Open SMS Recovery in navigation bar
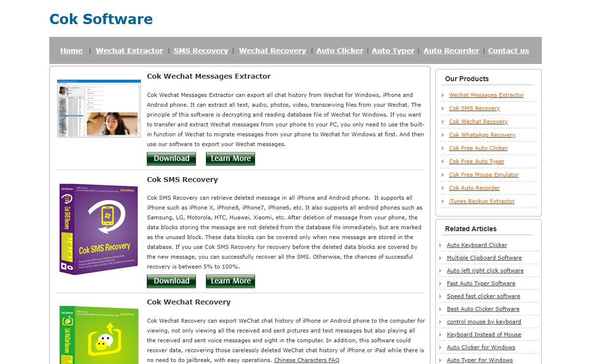 click(201, 51)
